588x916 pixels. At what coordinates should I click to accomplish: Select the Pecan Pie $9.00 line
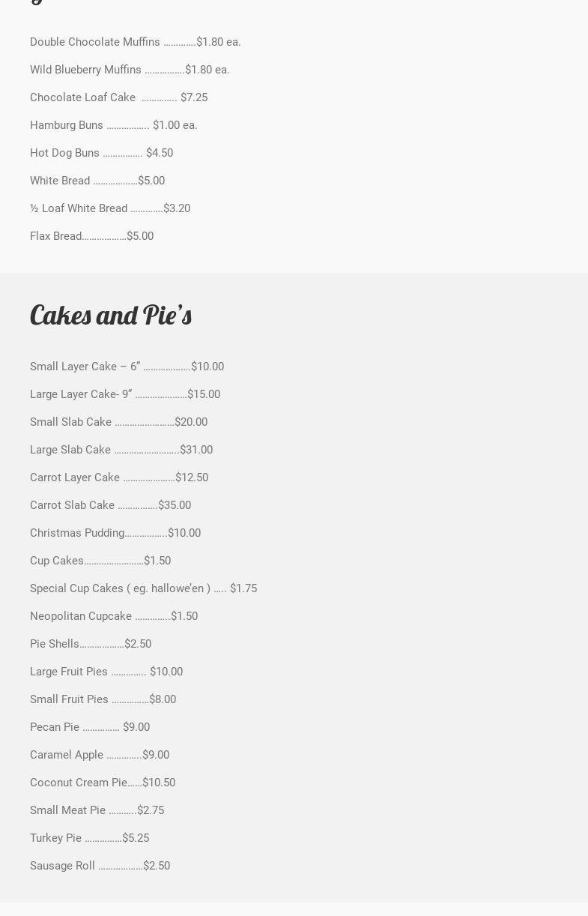[90, 727]
